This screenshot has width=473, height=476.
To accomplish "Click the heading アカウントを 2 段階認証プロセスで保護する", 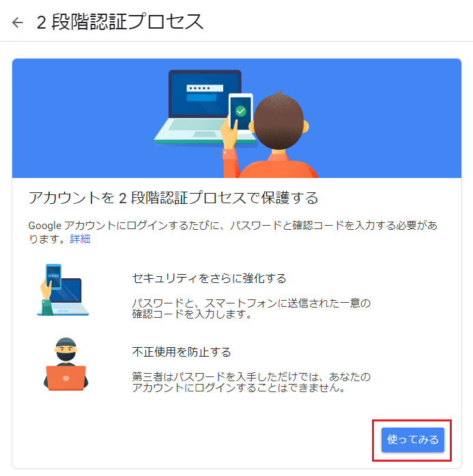I will tap(173, 198).
